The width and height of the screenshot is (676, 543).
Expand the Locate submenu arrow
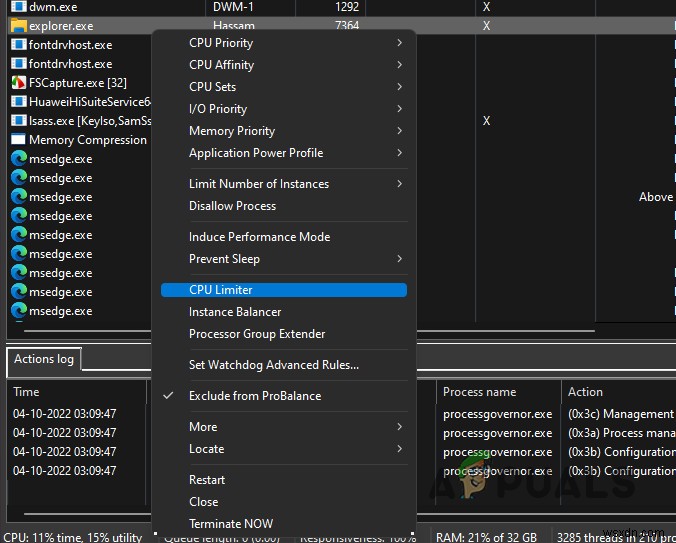point(399,449)
